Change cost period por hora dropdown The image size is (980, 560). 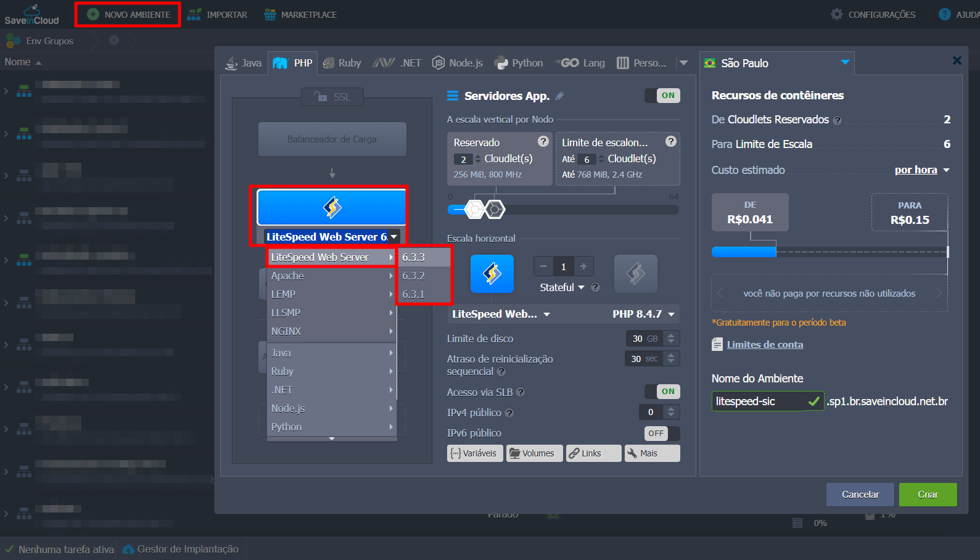pyautogui.click(x=922, y=170)
